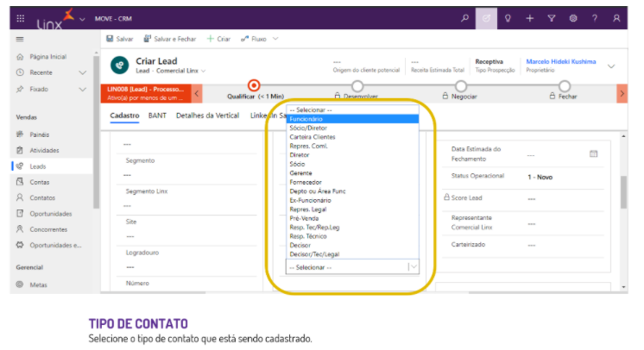Open the task flow checkmark icon in top bar
This screenshot has height=350, width=644.
tap(486, 18)
